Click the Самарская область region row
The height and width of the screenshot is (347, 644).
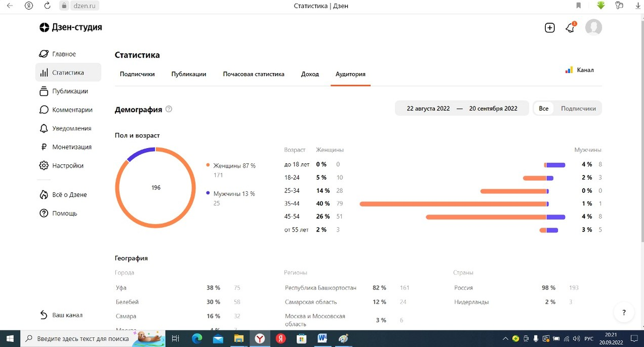[x=347, y=302]
